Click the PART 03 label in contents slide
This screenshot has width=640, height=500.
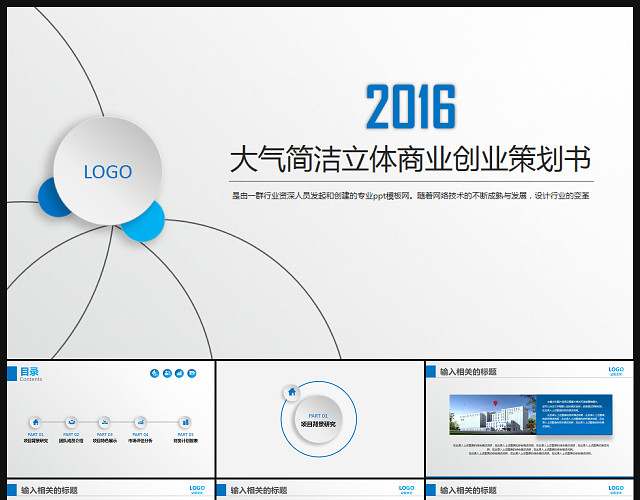tap(105, 435)
